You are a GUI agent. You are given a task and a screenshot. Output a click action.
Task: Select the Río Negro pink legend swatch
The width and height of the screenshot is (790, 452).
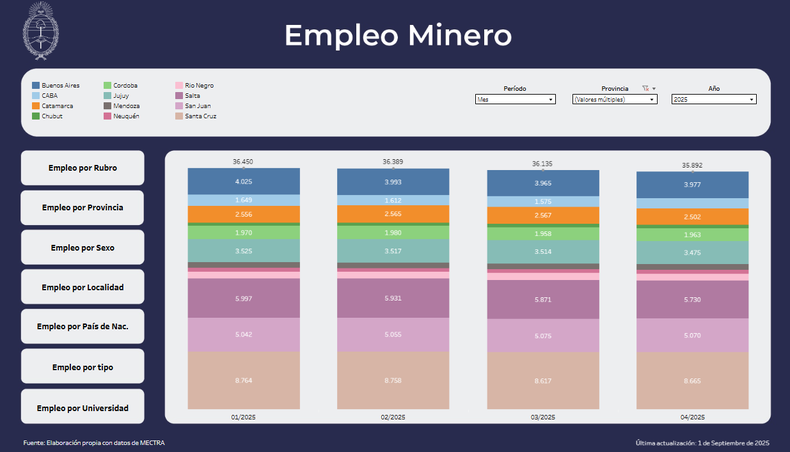click(x=179, y=86)
